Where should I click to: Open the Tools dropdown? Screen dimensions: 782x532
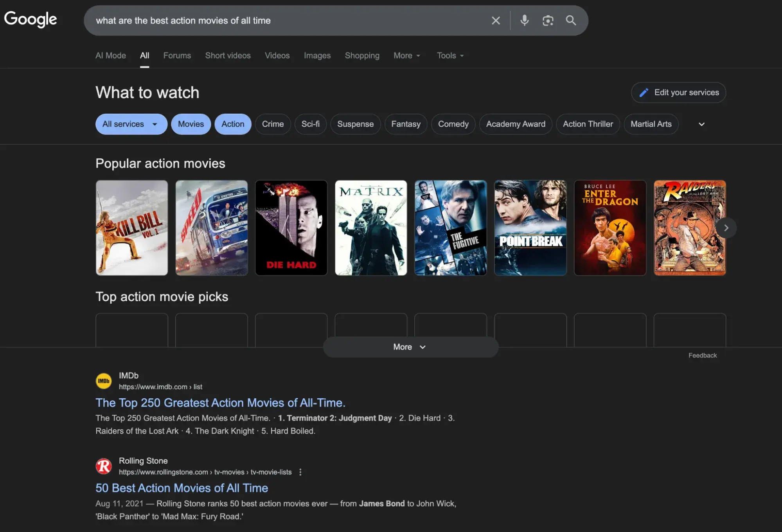coord(449,56)
